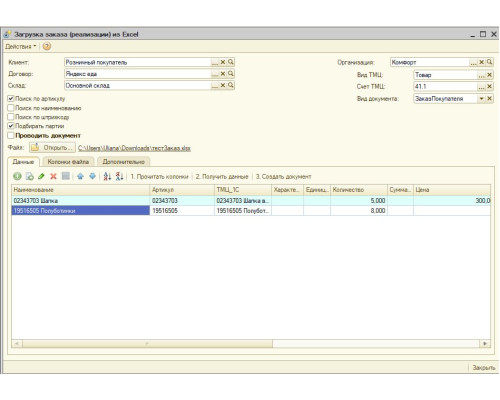Enable the Поиск по наименованию checkbox

[11, 108]
